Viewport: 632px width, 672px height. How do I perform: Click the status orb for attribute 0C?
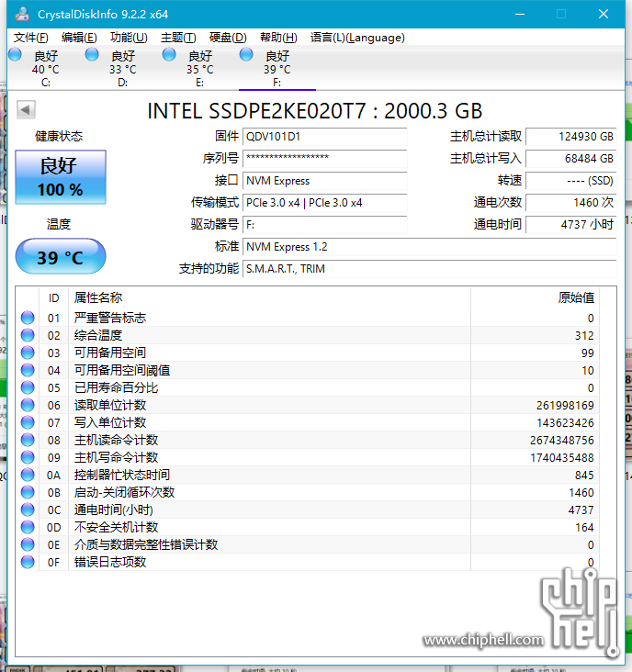[x=28, y=510]
